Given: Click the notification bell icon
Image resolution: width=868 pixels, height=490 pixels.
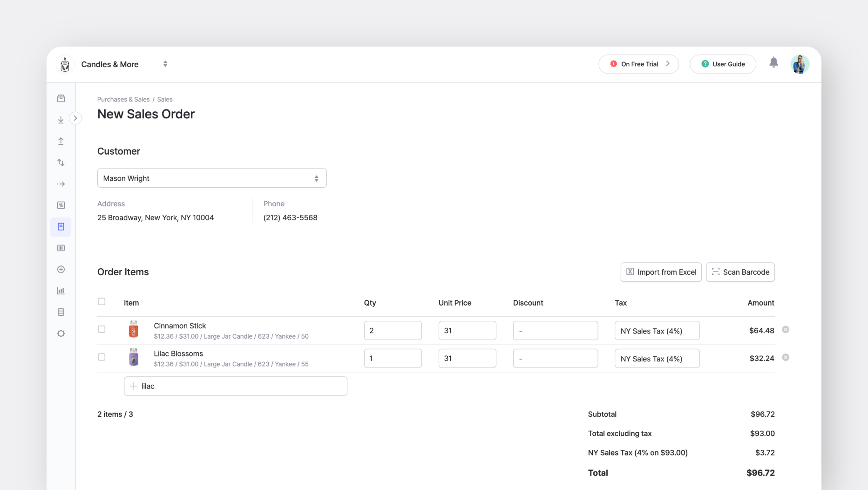Looking at the screenshot, I should tap(773, 62).
